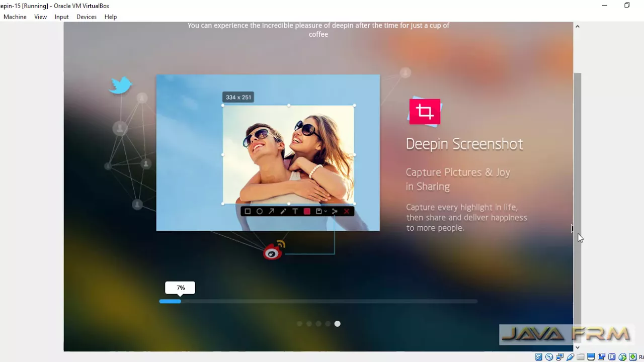Click the 7% progress tooltip
Screen dimensions: 644x362
pyautogui.click(x=180, y=288)
